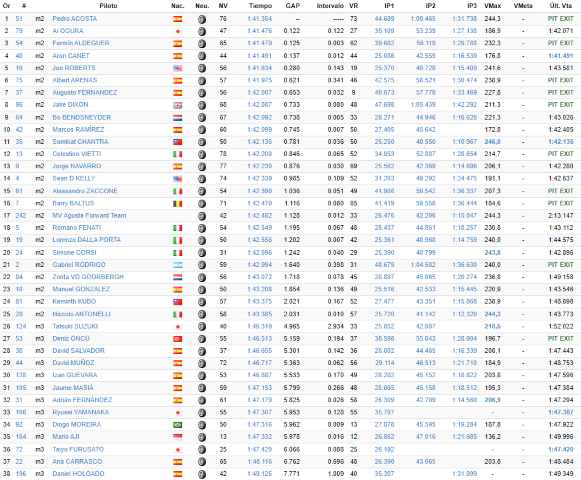Image resolution: width=581 pixels, height=480 pixels.
Task: Click USA flag in Joe ROBERTS row
Action: (177, 68)
